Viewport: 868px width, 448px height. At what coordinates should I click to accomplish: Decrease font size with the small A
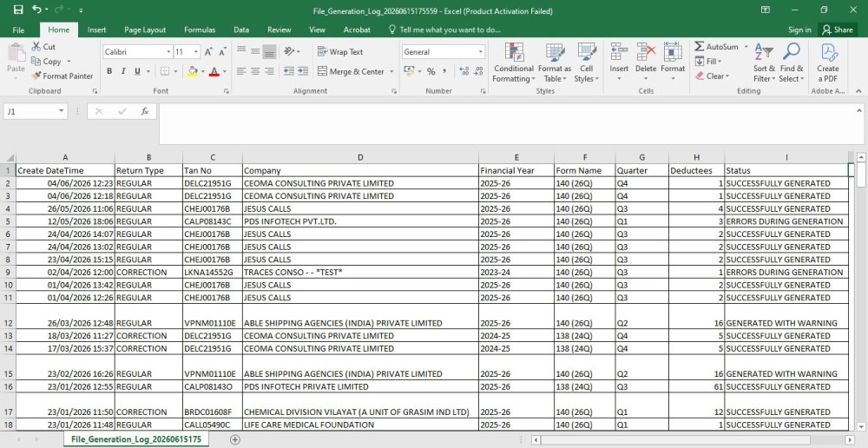coord(222,52)
